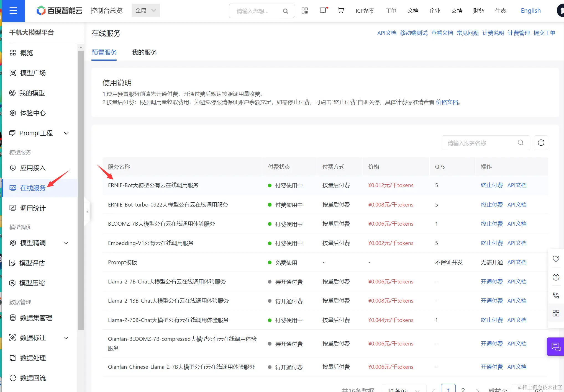Open the 价格文档 link in usage instructions

pos(447,102)
